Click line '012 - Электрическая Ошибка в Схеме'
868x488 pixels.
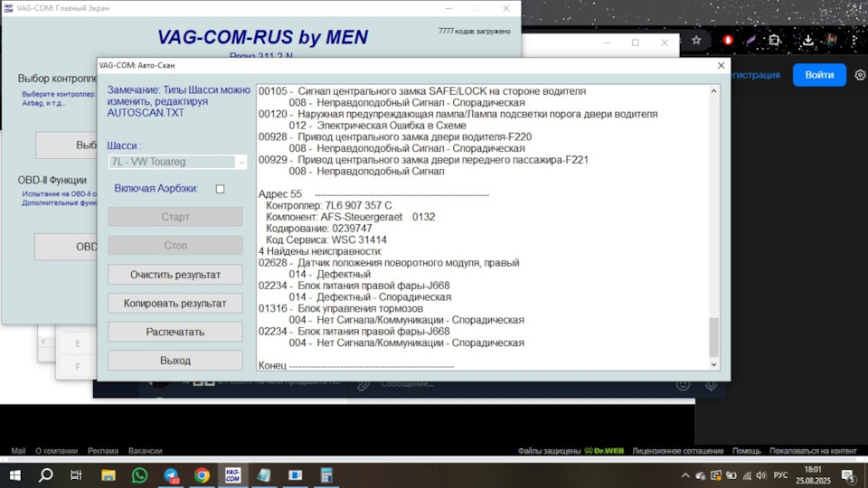[x=378, y=126]
